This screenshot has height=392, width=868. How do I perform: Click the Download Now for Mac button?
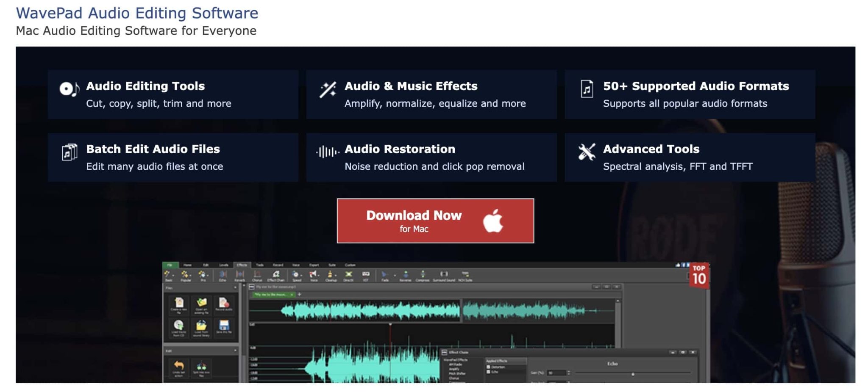point(435,221)
